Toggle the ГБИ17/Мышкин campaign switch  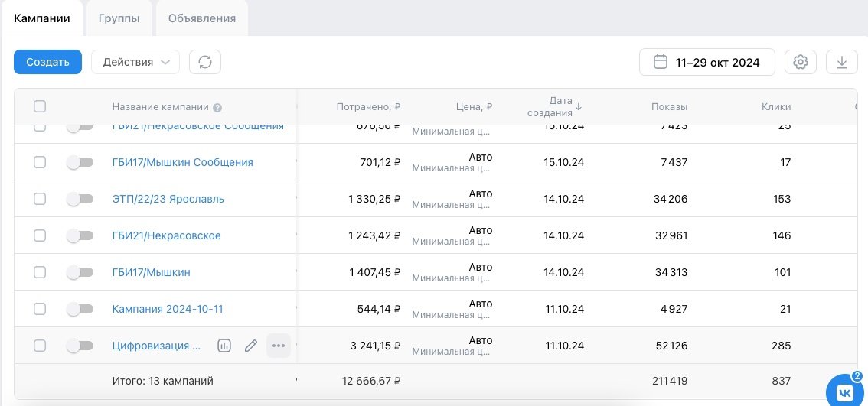[80, 272]
